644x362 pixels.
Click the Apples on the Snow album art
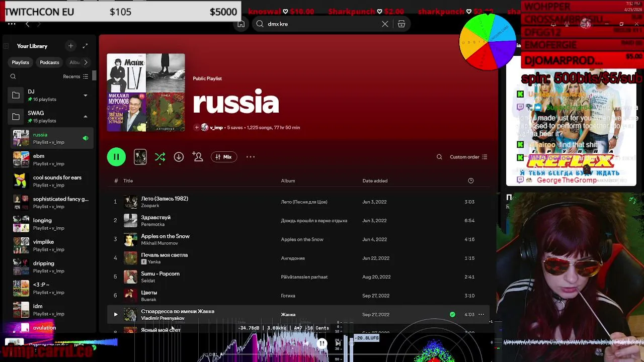(130, 239)
